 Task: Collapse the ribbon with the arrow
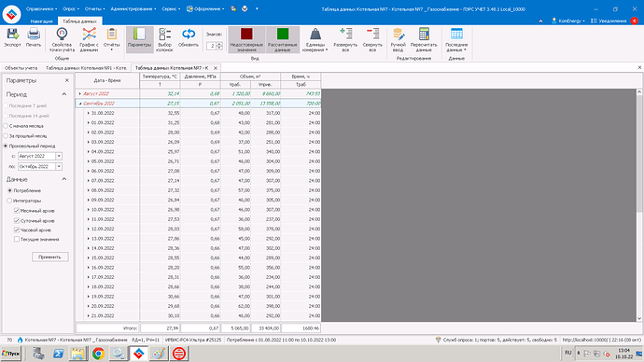coord(540,21)
